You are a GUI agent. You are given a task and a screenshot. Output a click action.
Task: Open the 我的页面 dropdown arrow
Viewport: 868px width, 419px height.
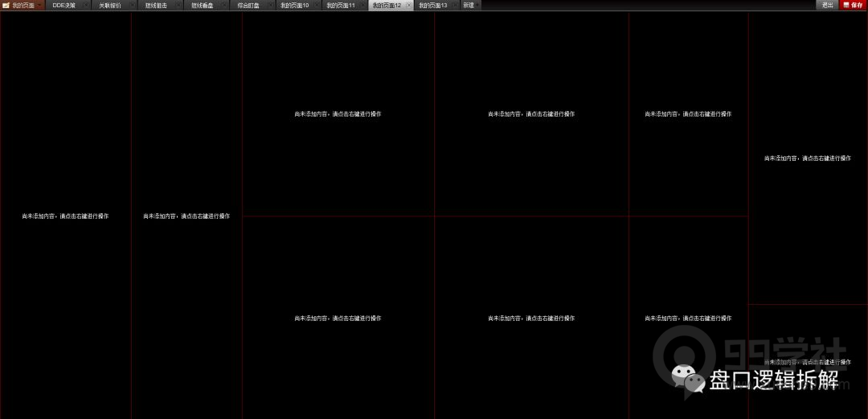pos(39,5)
